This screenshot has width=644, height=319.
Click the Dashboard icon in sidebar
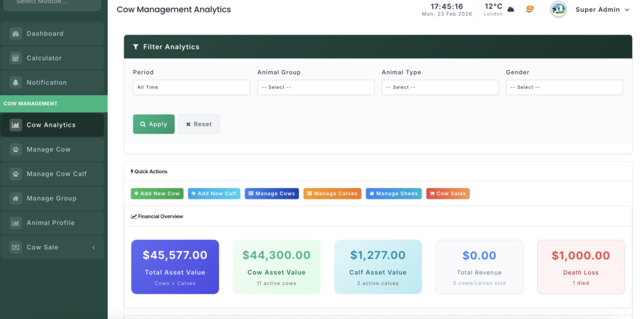click(16, 34)
